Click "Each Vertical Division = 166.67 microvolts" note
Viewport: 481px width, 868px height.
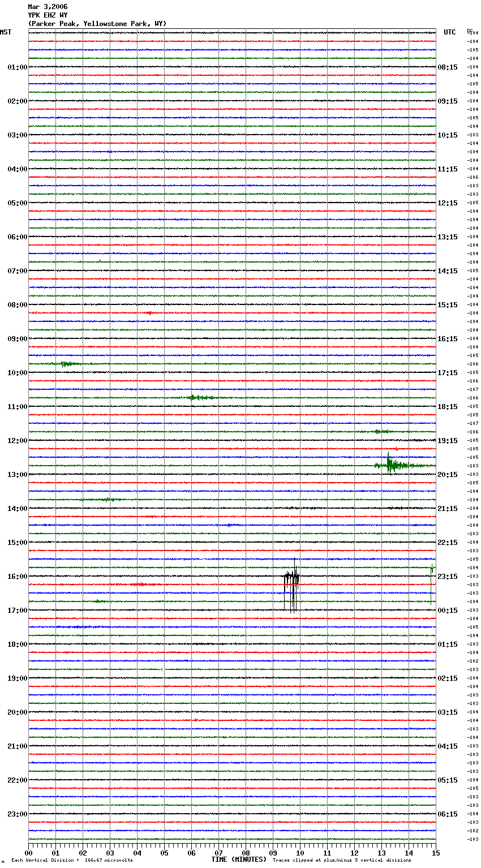pyautogui.click(x=72, y=861)
